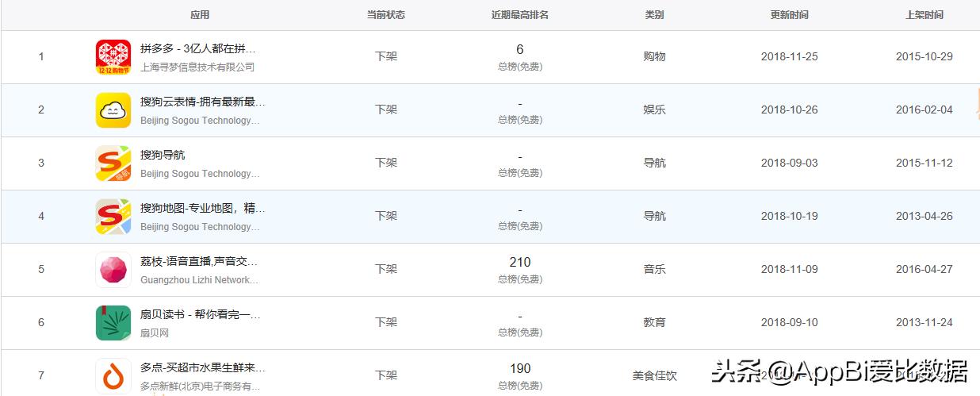This screenshot has height=396, width=980.
Task: Click rank value 190 for 多点
Action: [x=520, y=369]
